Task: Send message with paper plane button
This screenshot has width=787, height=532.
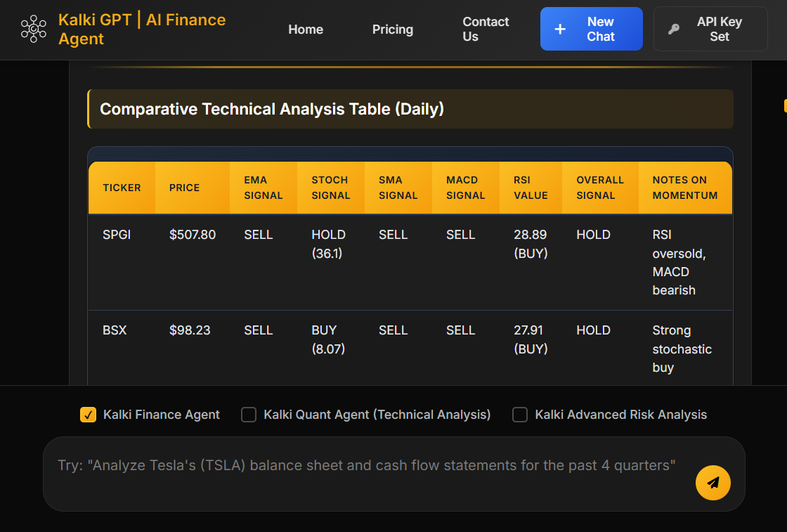Action: click(x=713, y=482)
